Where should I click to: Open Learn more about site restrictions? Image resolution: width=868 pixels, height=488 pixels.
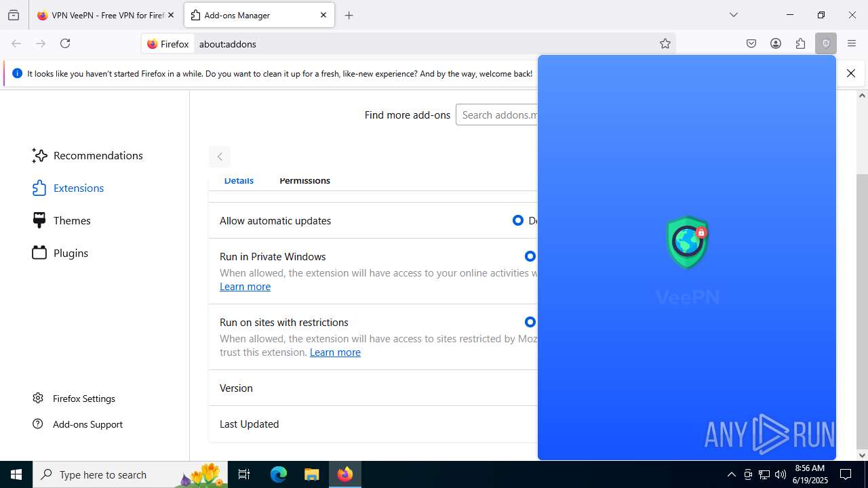coord(335,352)
